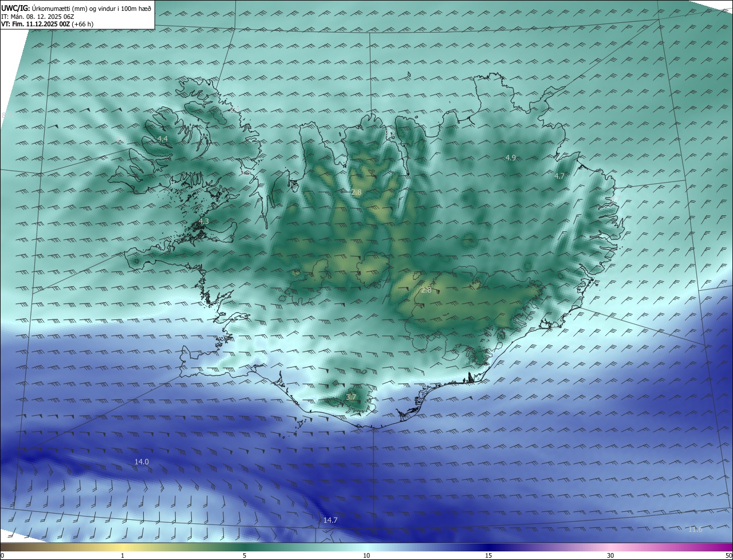Click the 4.3 value label on the map
Image resolution: width=733 pixels, height=560 pixels.
(204, 221)
